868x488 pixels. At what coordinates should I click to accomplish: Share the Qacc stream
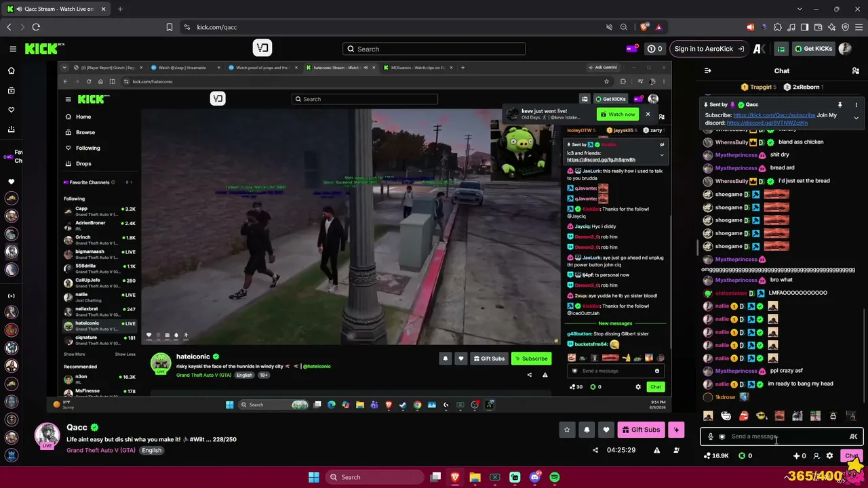coord(595,450)
